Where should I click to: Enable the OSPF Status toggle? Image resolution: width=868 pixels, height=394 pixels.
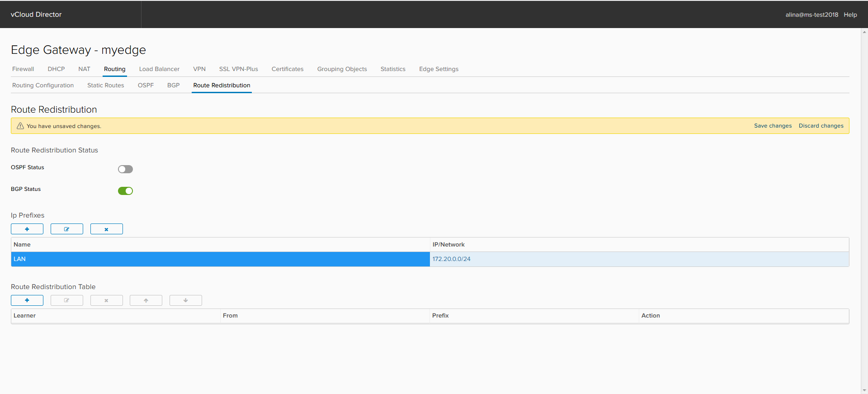[125, 169]
